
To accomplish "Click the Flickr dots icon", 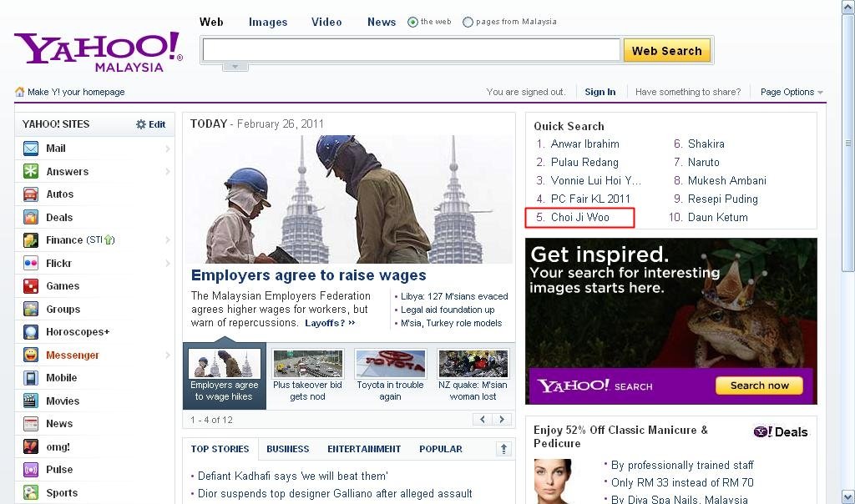I will (x=31, y=263).
